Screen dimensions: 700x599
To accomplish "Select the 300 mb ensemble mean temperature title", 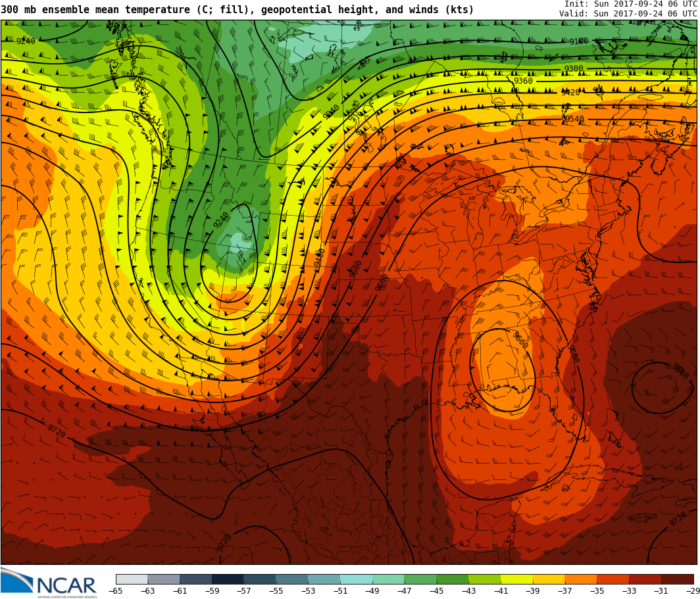I will click(237, 9).
